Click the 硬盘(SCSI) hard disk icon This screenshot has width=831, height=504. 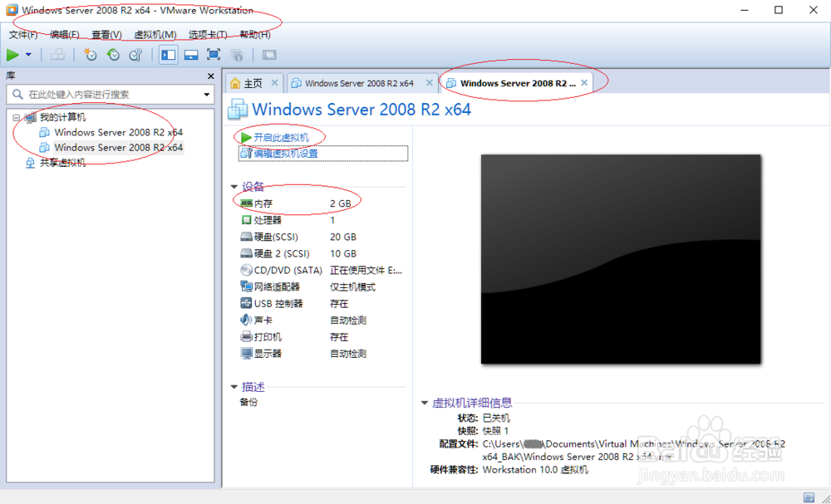point(246,237)
